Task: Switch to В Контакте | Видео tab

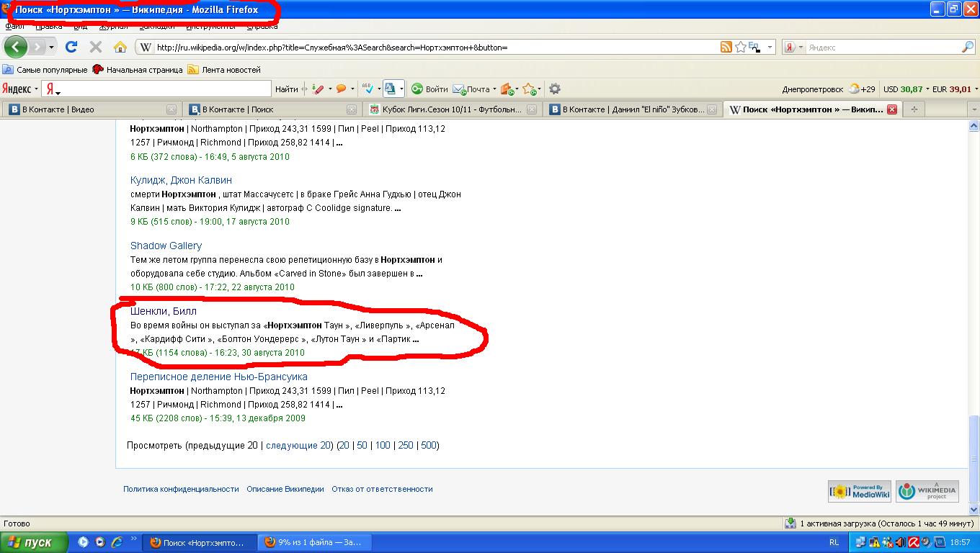Action: coord(91,109)
